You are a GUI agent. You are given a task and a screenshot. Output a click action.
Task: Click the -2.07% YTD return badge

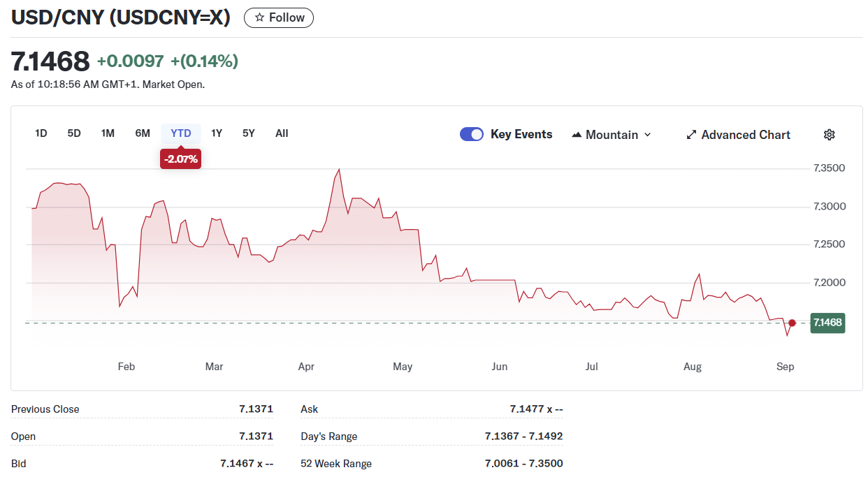(x=181, y=159)
